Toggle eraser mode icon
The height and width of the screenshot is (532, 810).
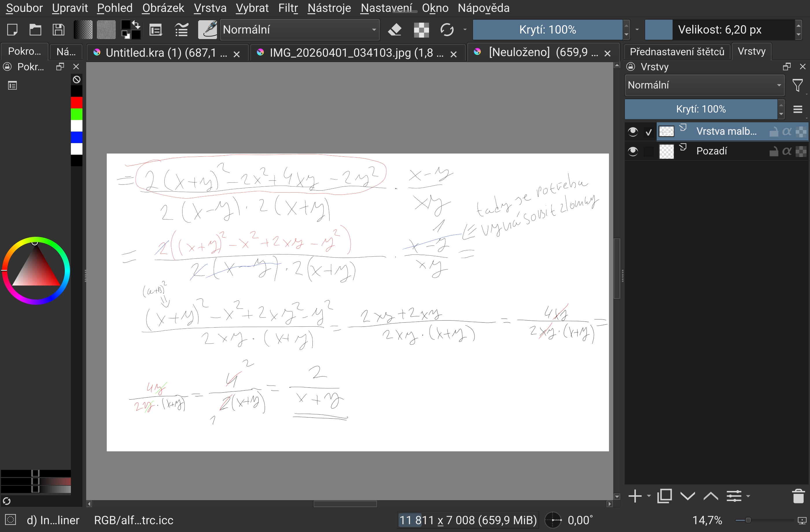tap(395, 29)
